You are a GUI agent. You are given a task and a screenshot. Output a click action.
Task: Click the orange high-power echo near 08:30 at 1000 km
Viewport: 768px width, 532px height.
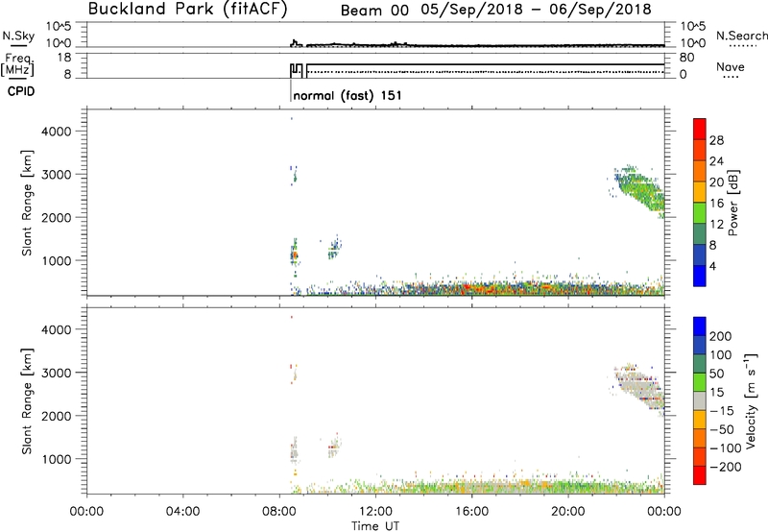click(295, 255)
